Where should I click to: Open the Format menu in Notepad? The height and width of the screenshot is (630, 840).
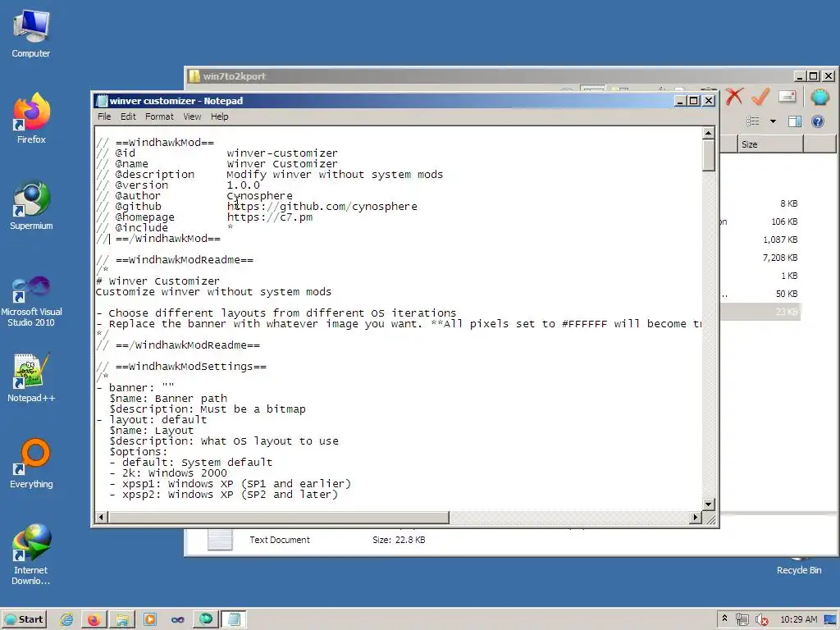[x=159, y=116]
